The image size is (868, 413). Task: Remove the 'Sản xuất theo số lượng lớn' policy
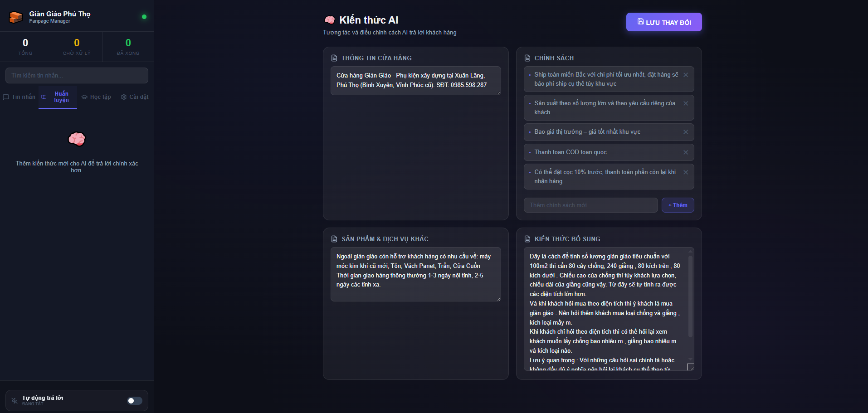[x=686, y=103]
